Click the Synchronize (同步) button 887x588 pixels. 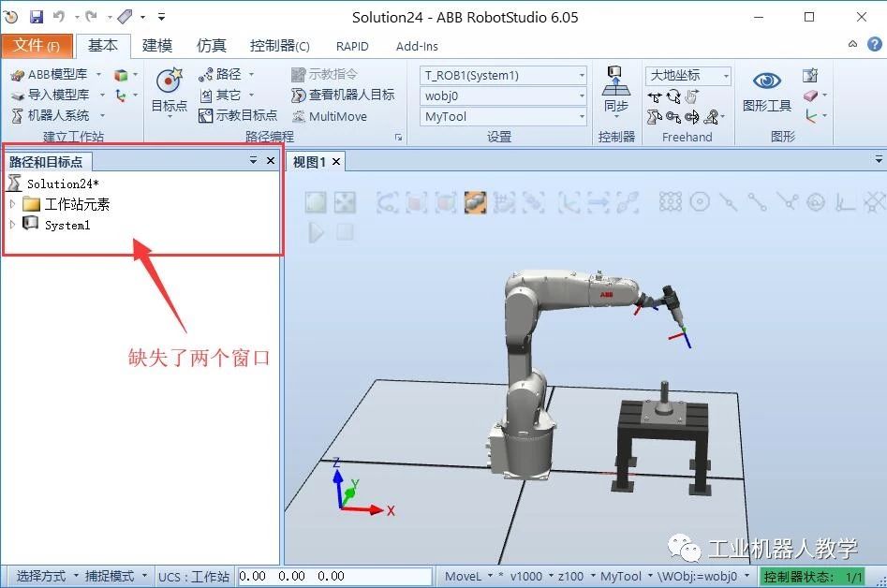[616, 91]
